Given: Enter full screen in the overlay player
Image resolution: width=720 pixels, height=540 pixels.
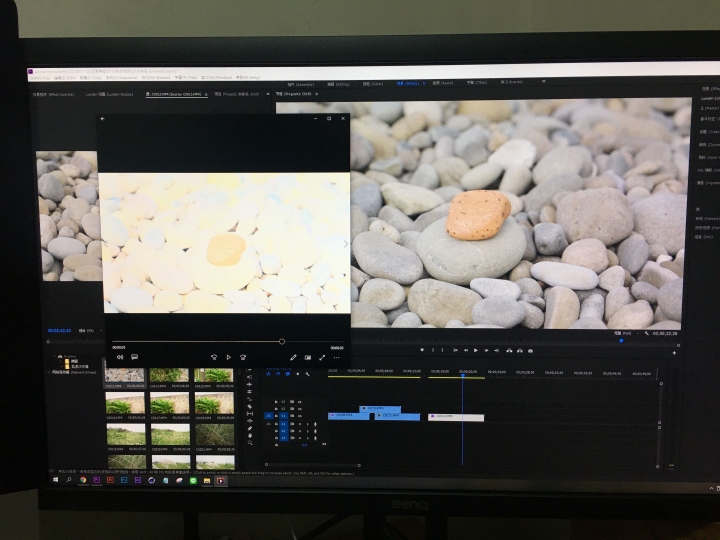Looking at the screenshot, I should pos(322,357).
